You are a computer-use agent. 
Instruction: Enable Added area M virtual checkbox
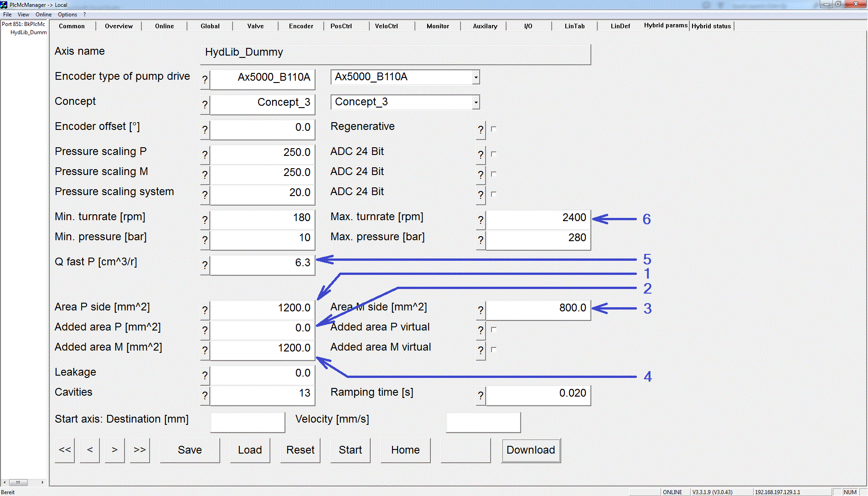pos(494,350)
